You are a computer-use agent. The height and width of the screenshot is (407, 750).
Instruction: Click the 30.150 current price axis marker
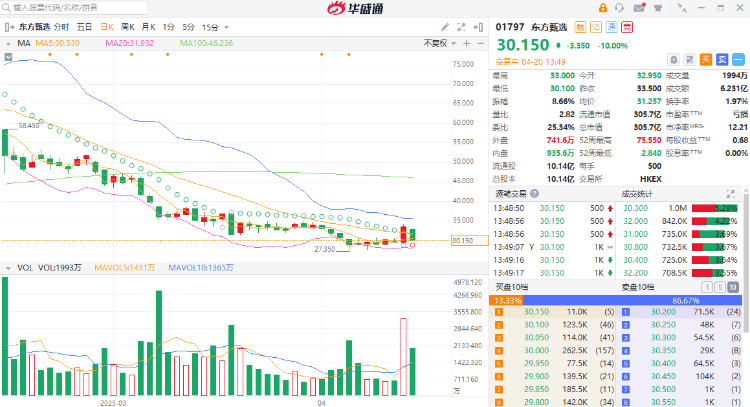pos(469,241)
